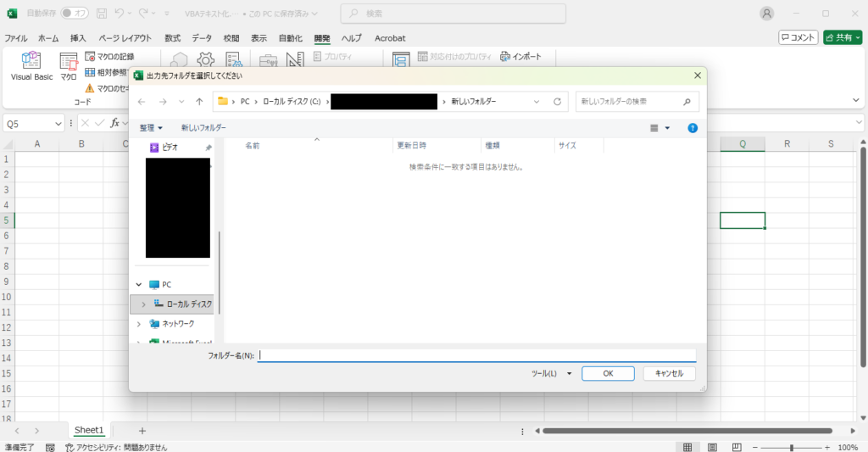868x452 pixels.
Task: Toggle the AutoSave (自動保存) switch
Action: pos(75,14)
